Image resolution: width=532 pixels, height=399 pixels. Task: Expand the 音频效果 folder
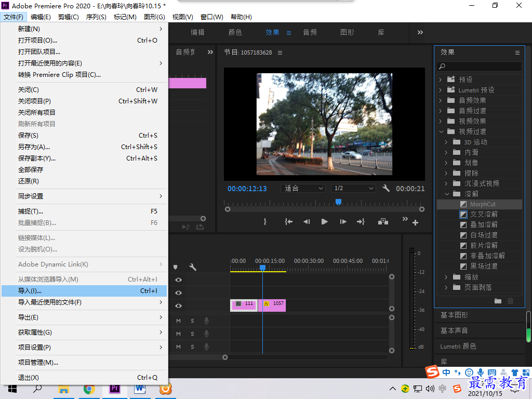tap(441, 100)
